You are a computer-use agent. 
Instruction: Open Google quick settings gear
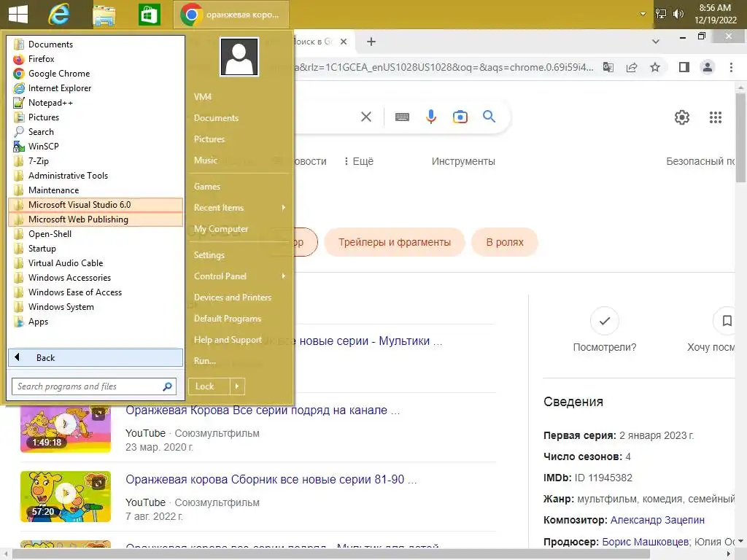[x=682, y=117]
